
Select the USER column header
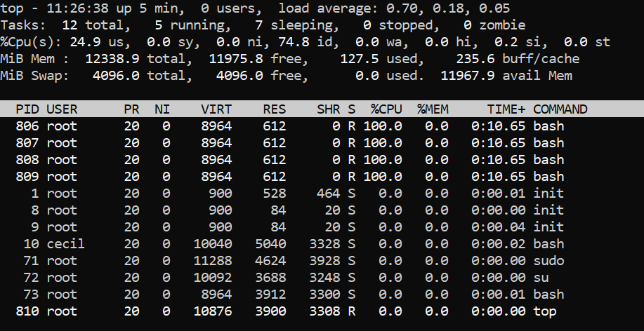point(62,109)
